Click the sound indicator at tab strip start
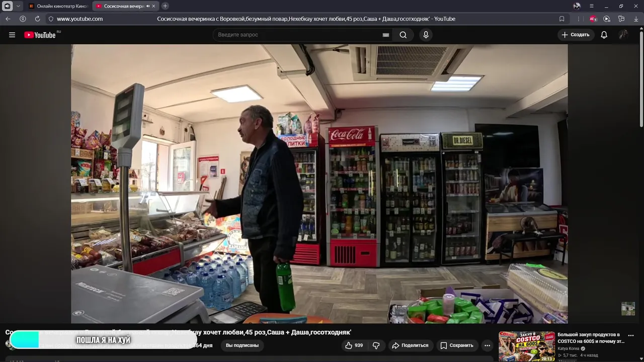The image size is (644, 362). point(7,6)
